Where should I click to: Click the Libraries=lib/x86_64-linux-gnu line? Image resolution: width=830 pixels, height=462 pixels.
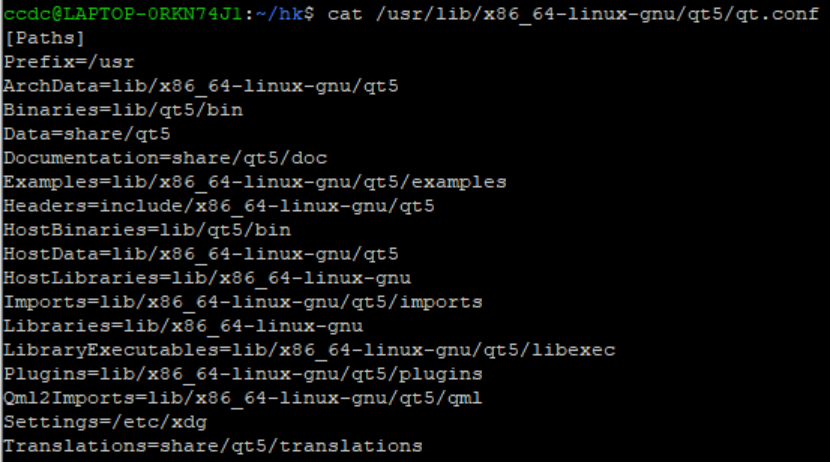point(183,326)
